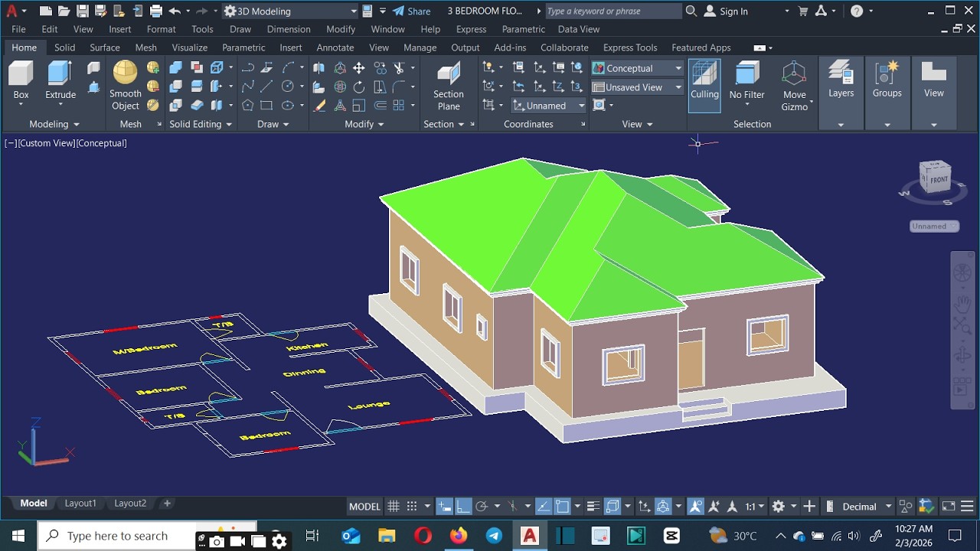Open Firefox from the Windows taskbar
The image size is (980, 551).
click(x=459, y=536)
